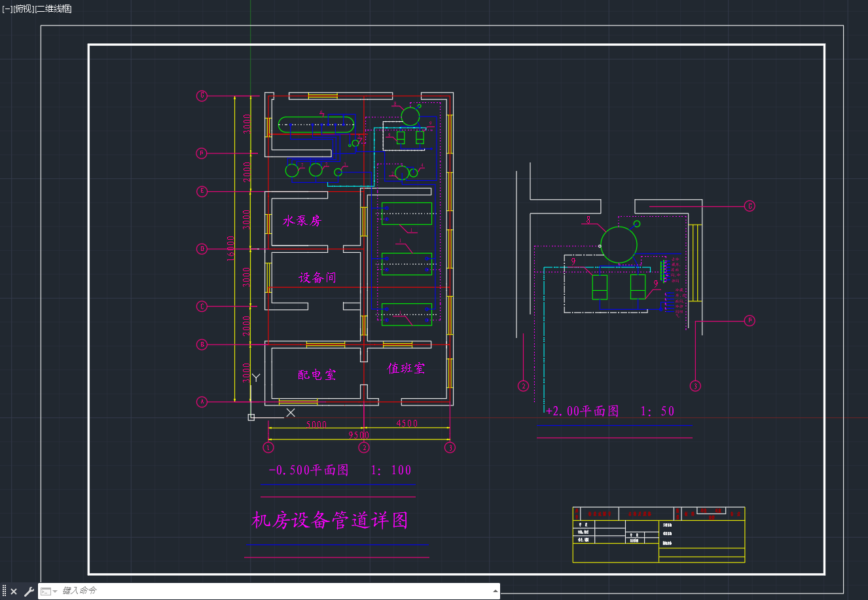Open the 二维线框 visual style menu
Image resolution: width=868 pixels, height=600 pixels.
click(53, 9)
